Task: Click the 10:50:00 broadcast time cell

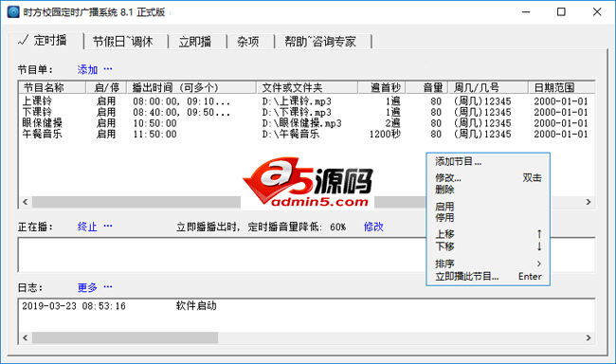Action: pos(154,123)
